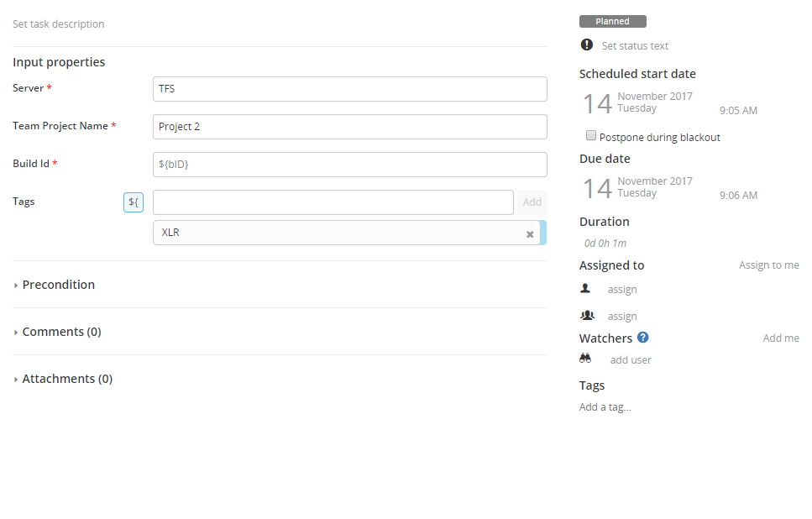The height and width of the screenshot is (519, 812).
Task: Click the watchers binoculars icon
Action: click(586, 359)
